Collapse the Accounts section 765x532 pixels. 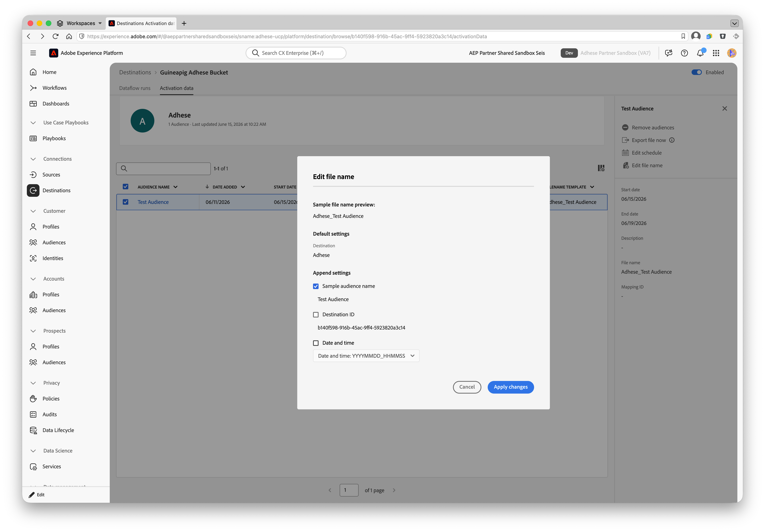33,279
